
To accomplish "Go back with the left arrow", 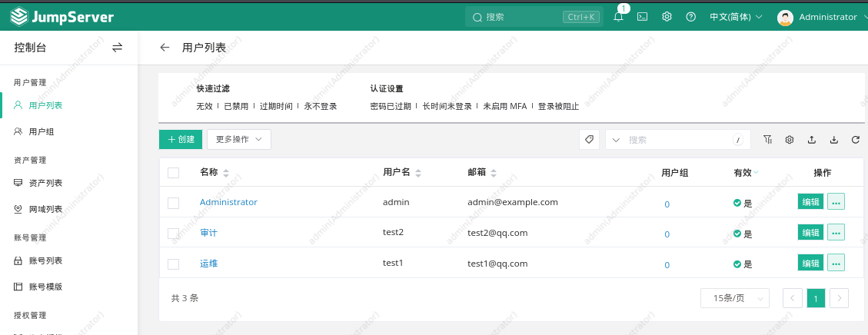I will pyautogui.click(x=165, y=48).
